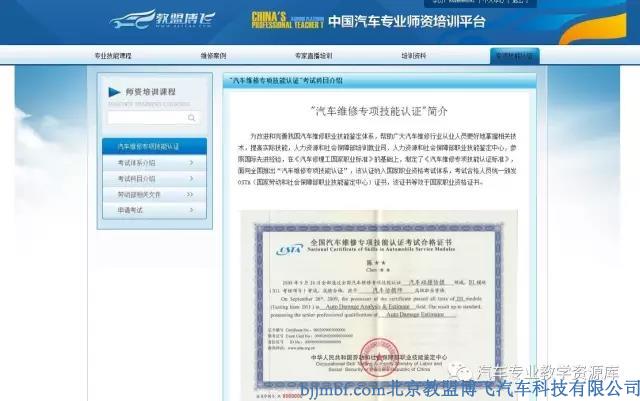Image resolution: width=640 pixels, height=401 pixels.
Task: Select 汽车维修专项技能认证 sidebar item
Action: (150, 147)
